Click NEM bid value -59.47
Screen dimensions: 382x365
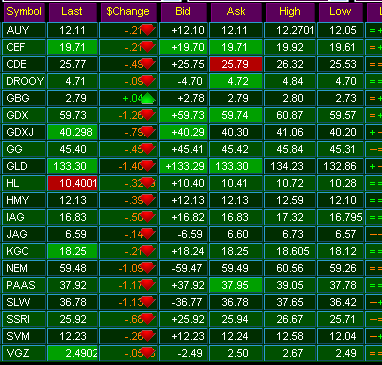pyautogui.click(x=183, y=268)
